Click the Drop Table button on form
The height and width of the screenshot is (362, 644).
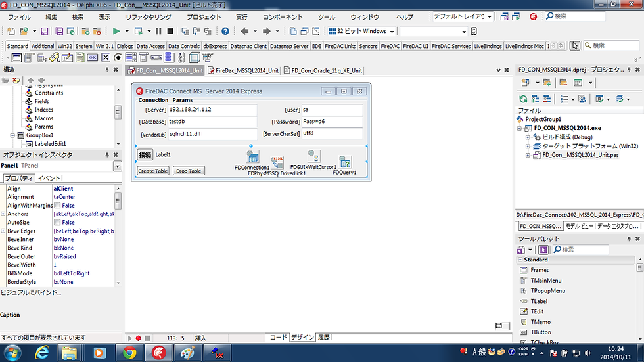[189, 171]
